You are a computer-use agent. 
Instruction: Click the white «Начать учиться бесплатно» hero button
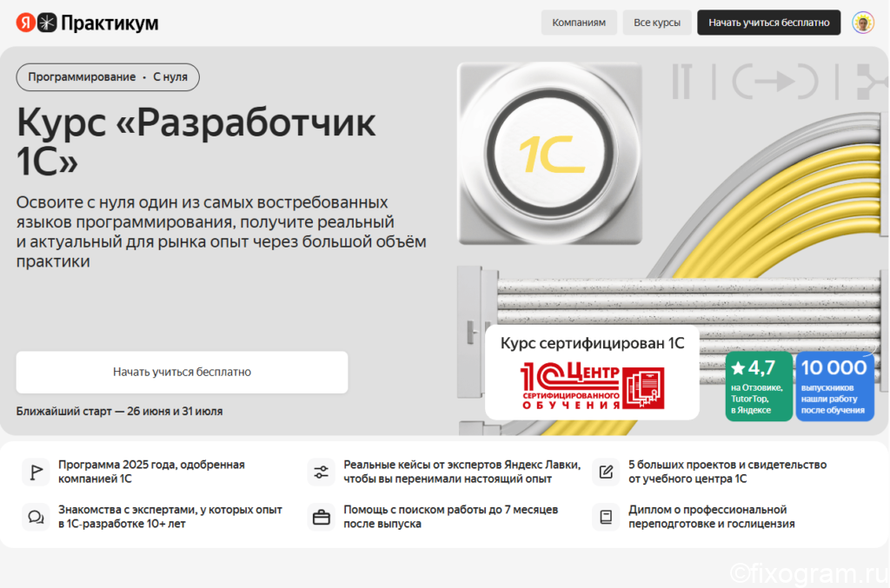[x=182, y=372]
